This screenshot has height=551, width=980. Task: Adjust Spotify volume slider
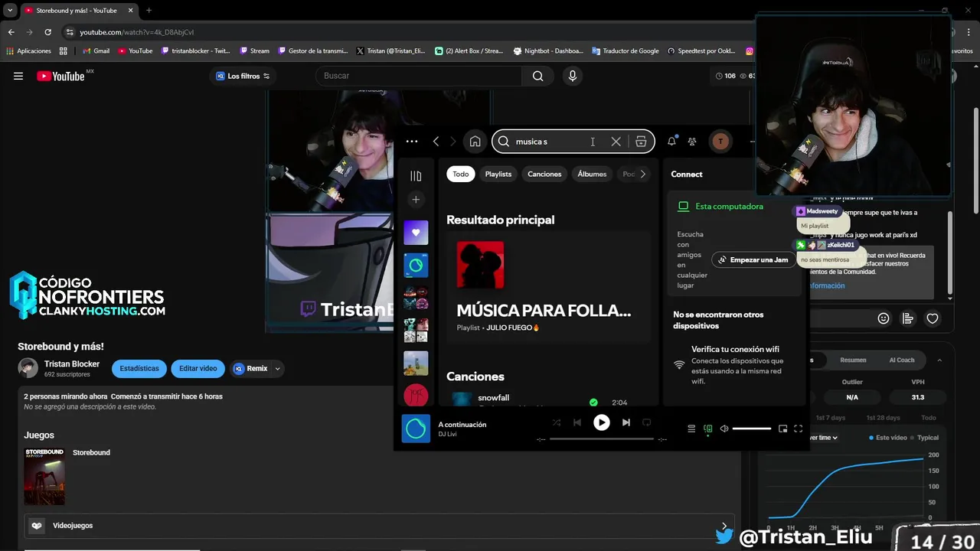click(x=752, y=429)
